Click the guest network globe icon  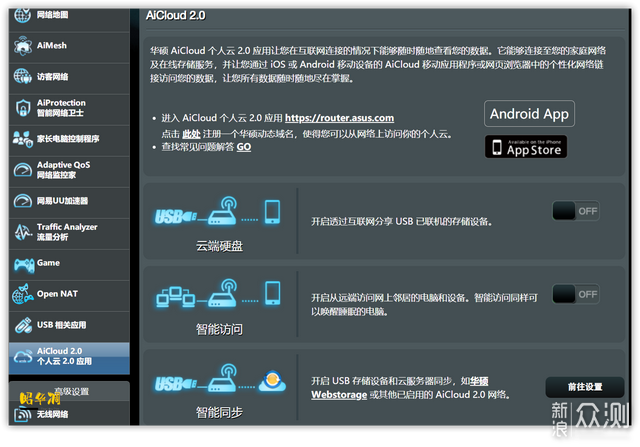click(23, 76)
